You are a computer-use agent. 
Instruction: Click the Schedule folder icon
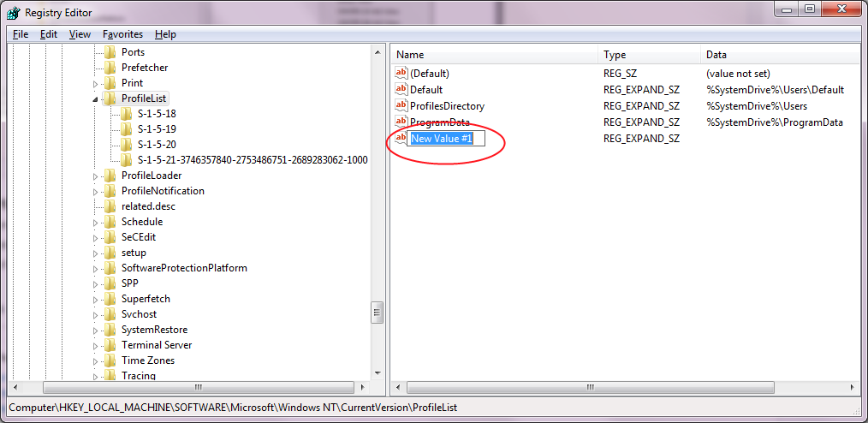[x=110, y=222]
